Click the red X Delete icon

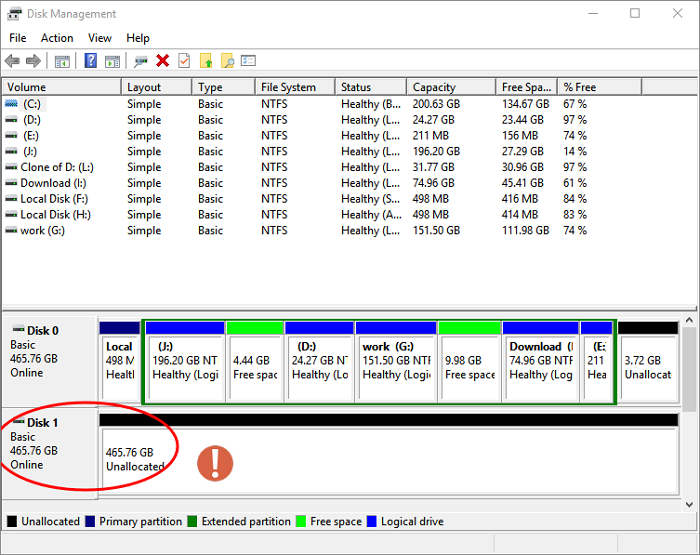[163, 61]
